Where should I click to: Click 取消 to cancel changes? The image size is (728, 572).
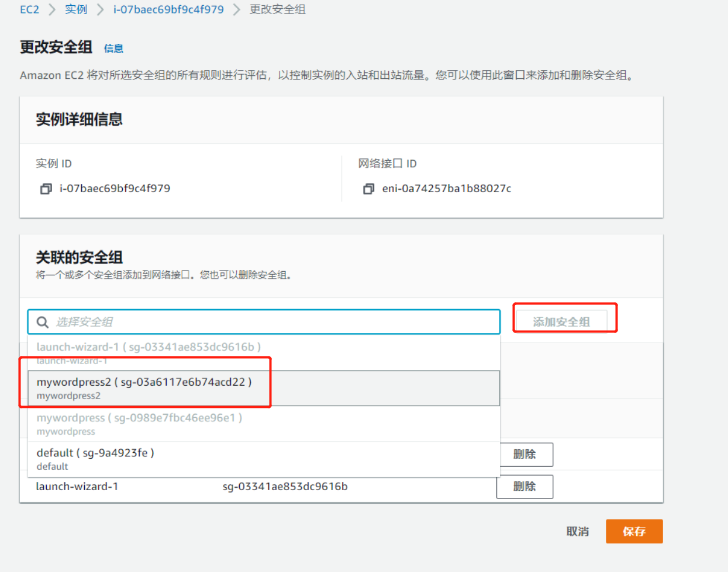click(578, 532)
